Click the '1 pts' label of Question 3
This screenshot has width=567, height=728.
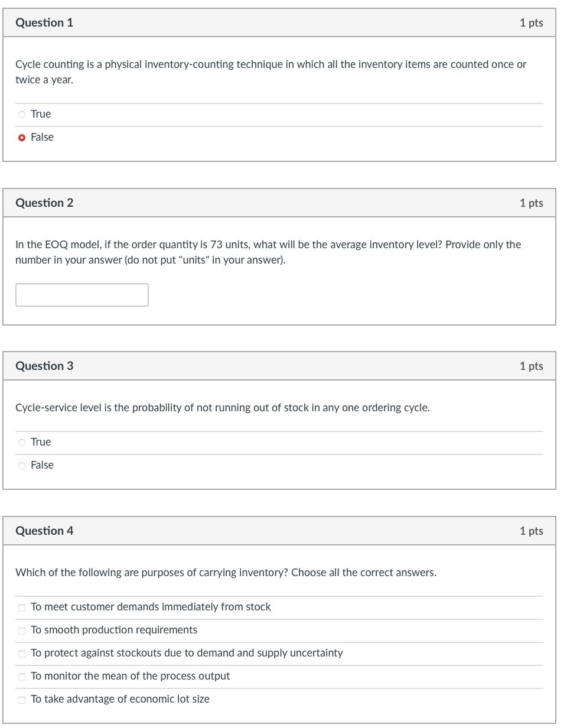coord(531,366)
